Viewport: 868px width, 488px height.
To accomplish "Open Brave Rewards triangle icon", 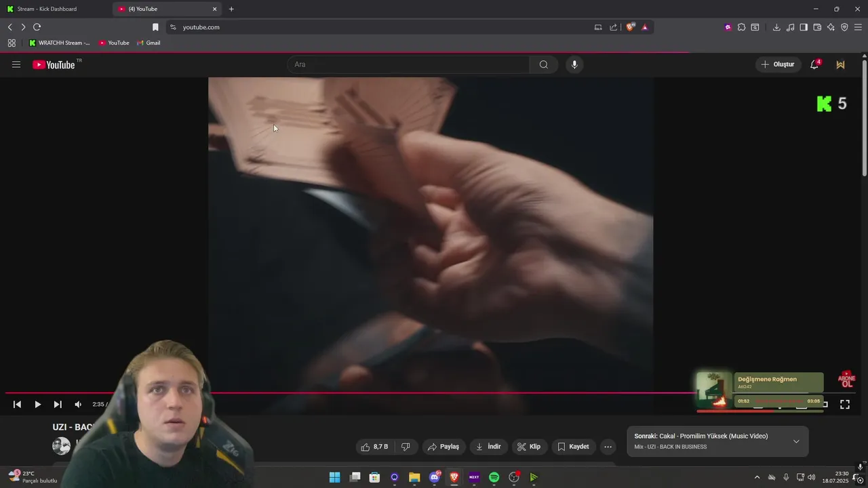I will [x=645, y=27].
